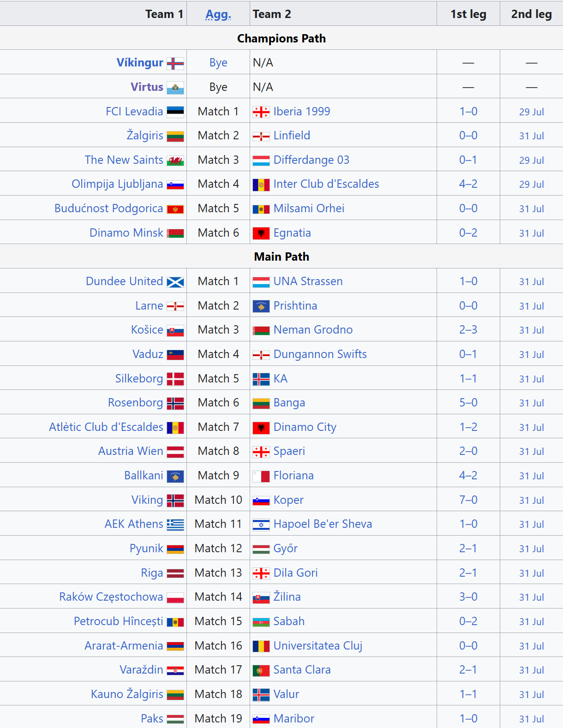Click the Azerbaijan flag beside Sabah

pos(261,622)
